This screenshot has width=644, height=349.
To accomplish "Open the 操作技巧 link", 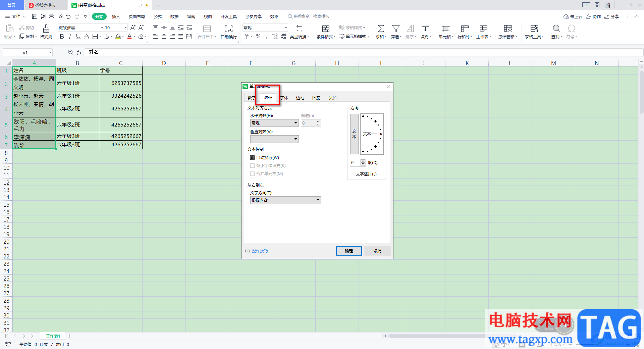I will 260,251.
